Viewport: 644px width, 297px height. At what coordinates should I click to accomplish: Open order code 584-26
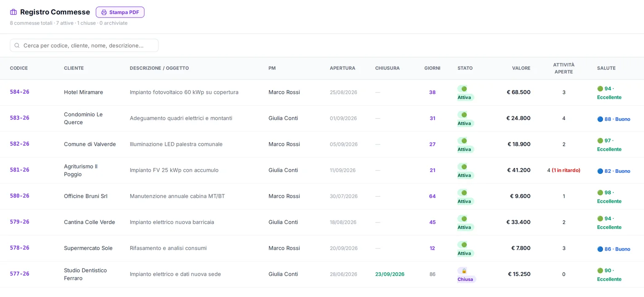20,92
